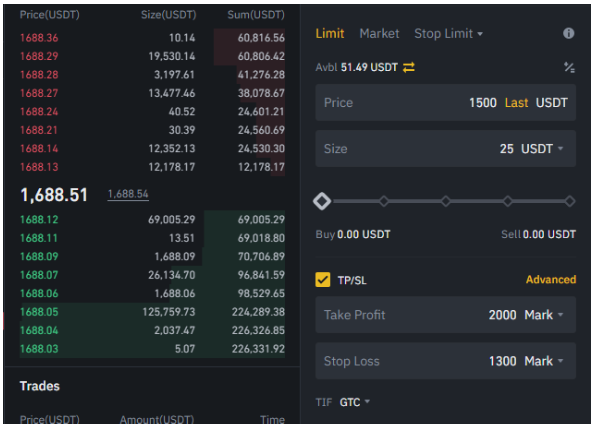The height and width of the screenshot is (427, 594).
Task: Click the order type info icon
Action: pyautogui.click(x=568, y=33)
